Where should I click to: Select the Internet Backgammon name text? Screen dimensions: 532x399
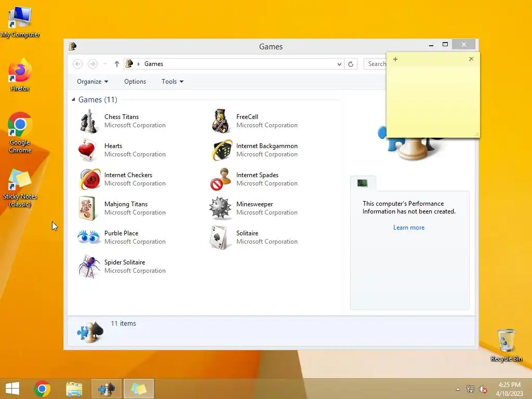click(267, 146)
